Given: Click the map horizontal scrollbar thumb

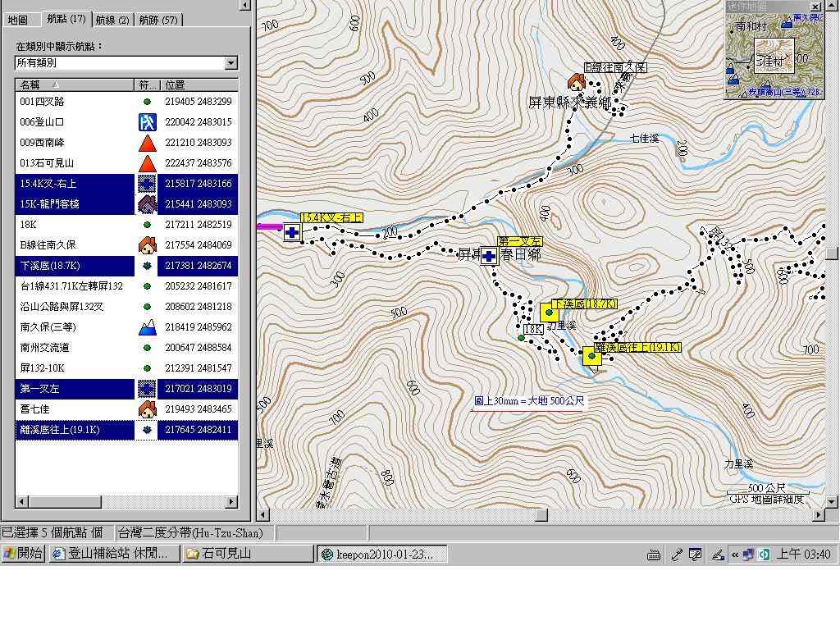Looking at the screenshot, I should pyautogui.click(x=541, y=515).
